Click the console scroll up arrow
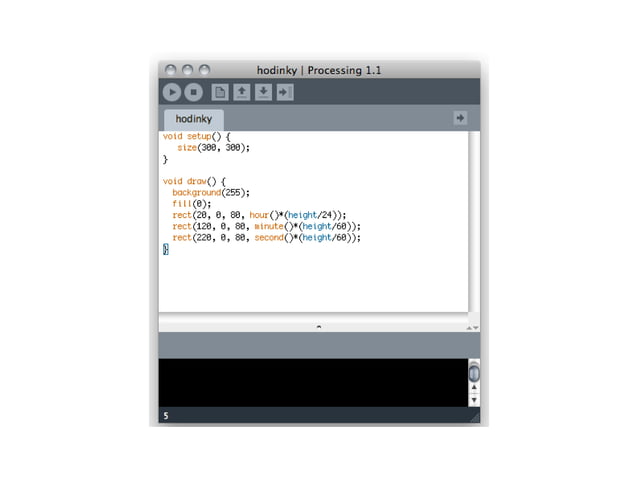Viewport: 638px width, 478px height. 474,388
